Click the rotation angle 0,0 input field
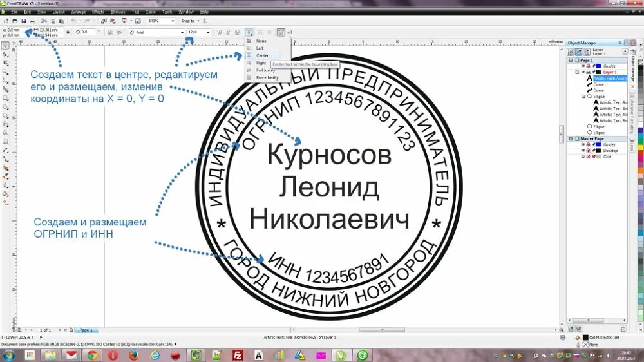This screenshot has height=362, width=644. (x=87, y=32)
